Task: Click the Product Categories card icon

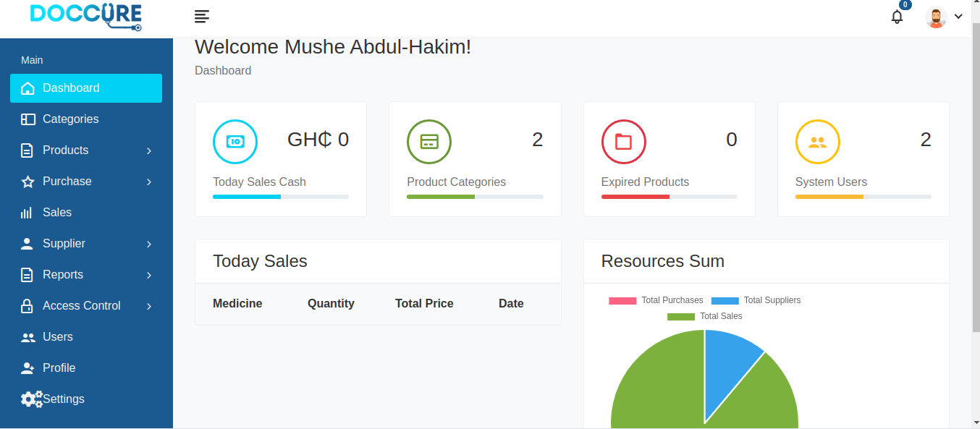Action: point(429,142)
